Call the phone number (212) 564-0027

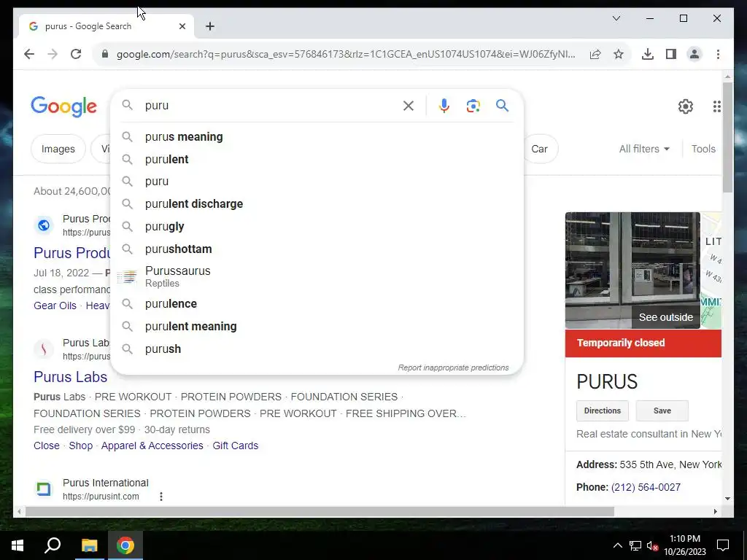pos(646,487)
